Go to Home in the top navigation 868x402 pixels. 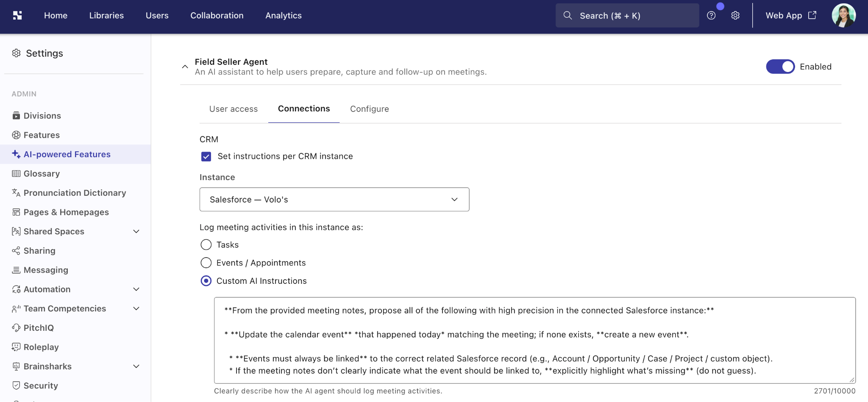56,15
